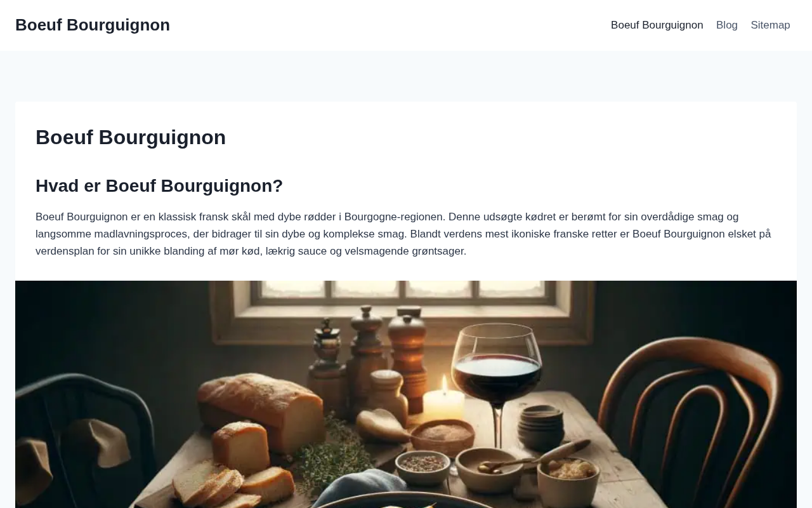Open the Blog navigation link
Viewport: 812px width, 508px height.
pyautogui.click(x=727, y=25)
